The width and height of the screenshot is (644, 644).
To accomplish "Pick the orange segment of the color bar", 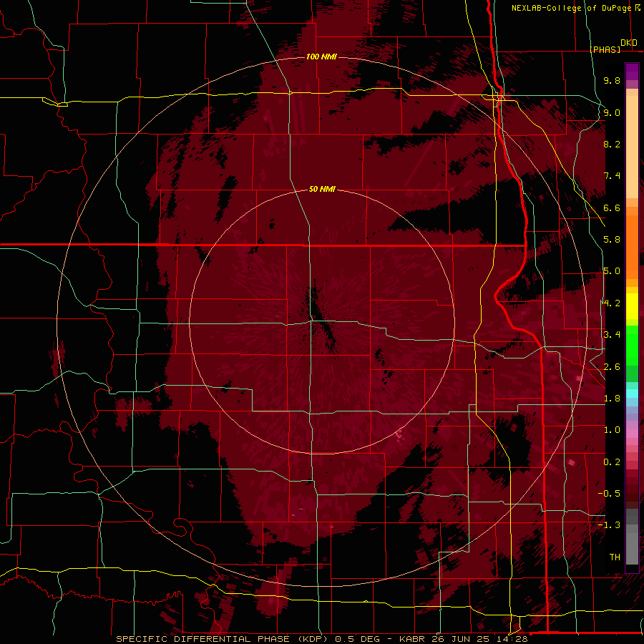I will (x=632, y=246).
